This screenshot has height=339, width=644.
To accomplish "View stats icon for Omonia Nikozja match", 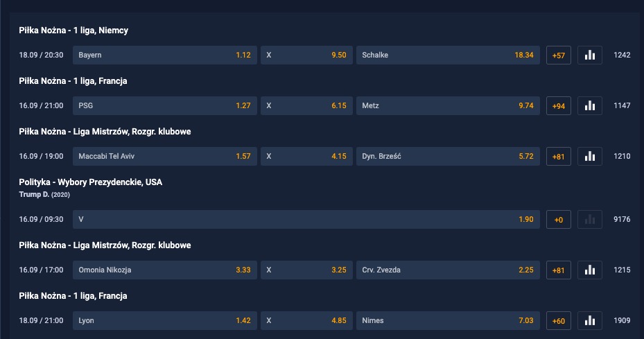I will pos(590,270).
